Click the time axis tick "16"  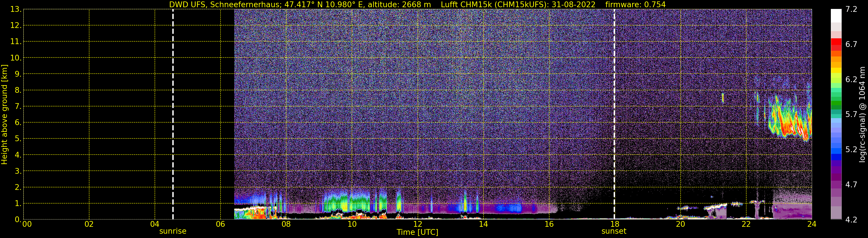[x=549, y=224]
